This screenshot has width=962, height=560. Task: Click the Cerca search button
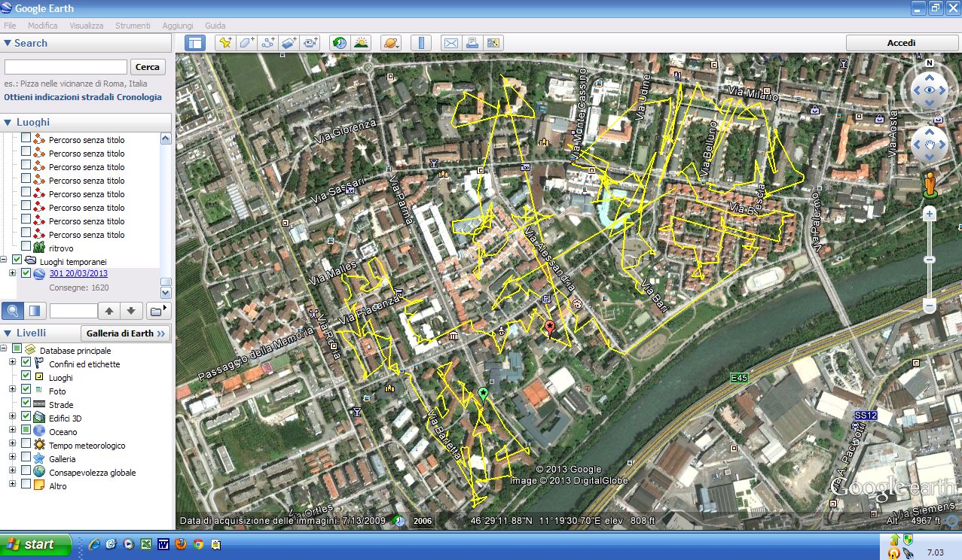point(148,67)
